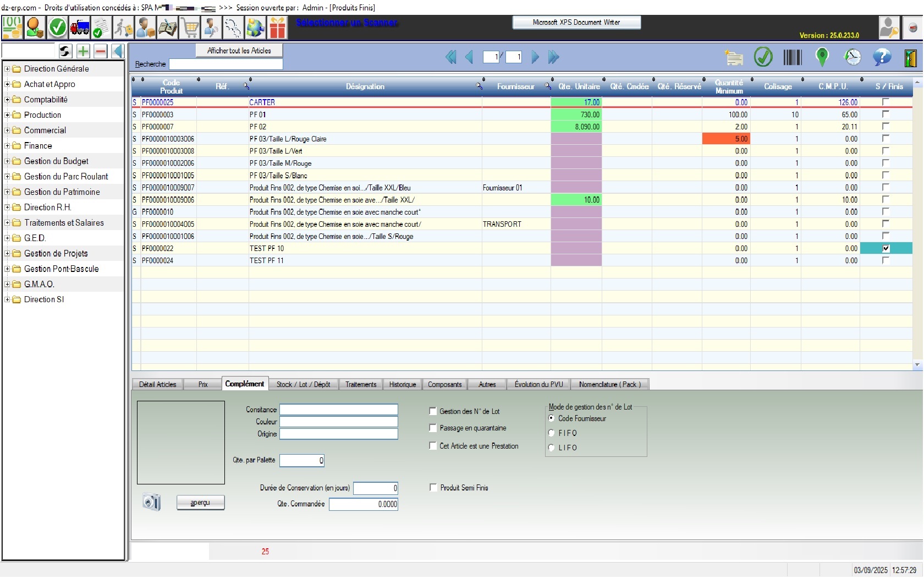Click the exit door icon
The image size is (924, 578).
[x=910, y=57]
